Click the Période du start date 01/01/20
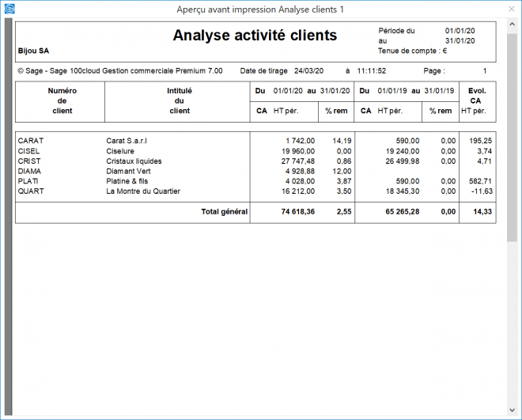522x420 pixels. click(460, 31)
